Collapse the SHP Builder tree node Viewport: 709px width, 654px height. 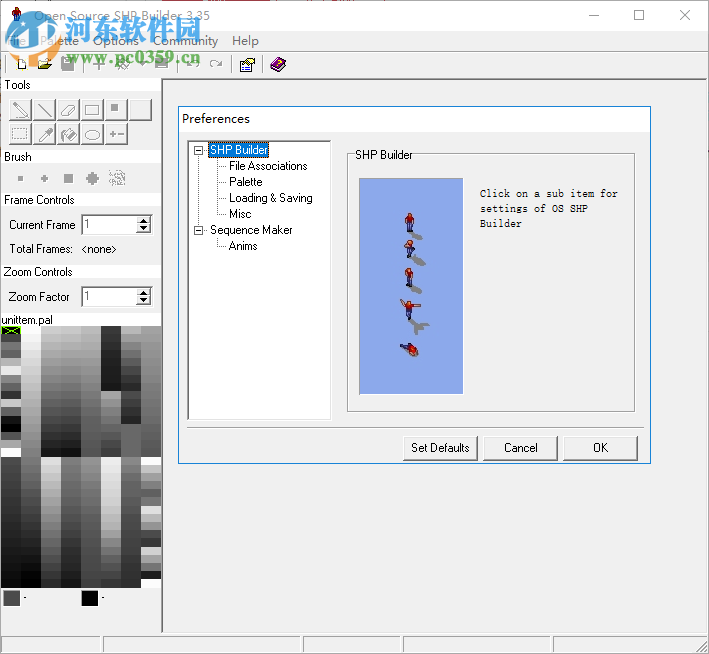pos(198,150)
